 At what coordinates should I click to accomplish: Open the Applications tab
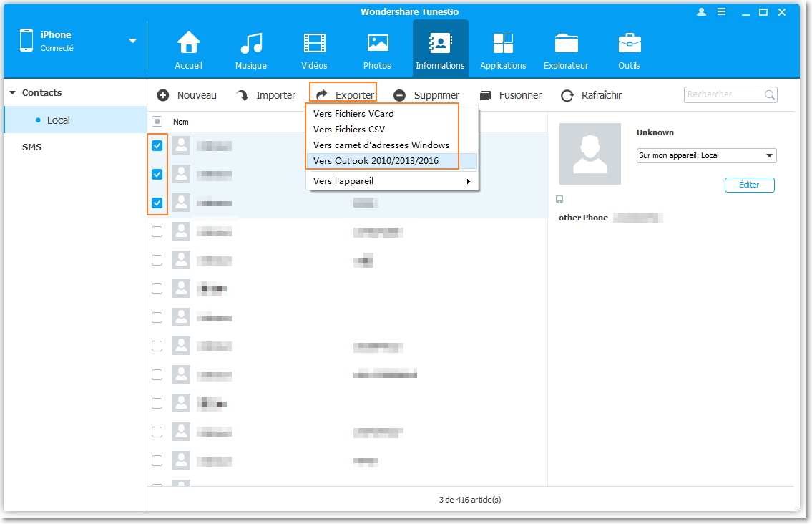[503, 50]
